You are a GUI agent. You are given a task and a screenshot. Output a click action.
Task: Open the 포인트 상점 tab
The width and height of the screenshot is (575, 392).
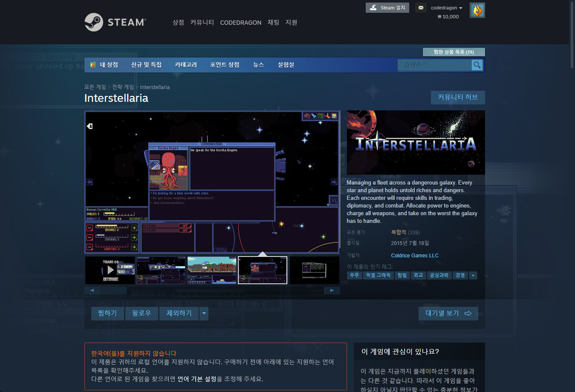pyautogui.click(x=225, y=65)
